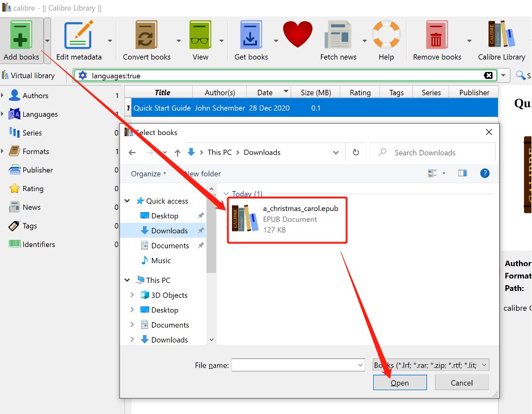Click This PC in the address path
Image resolution: width=532 pixels, height=414 pixels.
coord(219,153)
